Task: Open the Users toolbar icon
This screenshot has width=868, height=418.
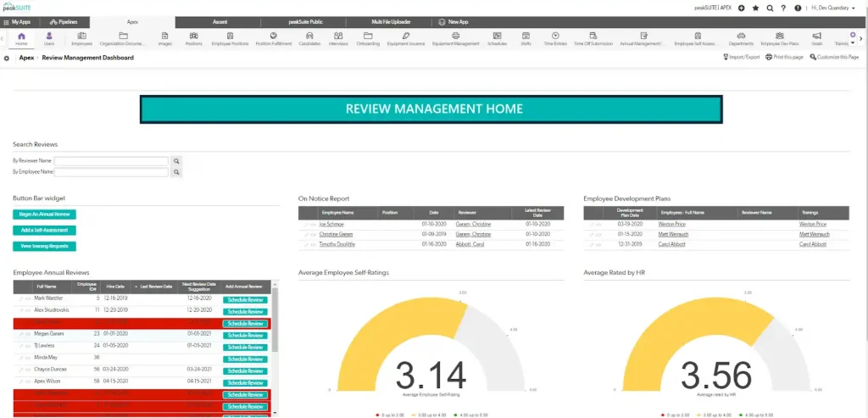Action: coord(48,36)
